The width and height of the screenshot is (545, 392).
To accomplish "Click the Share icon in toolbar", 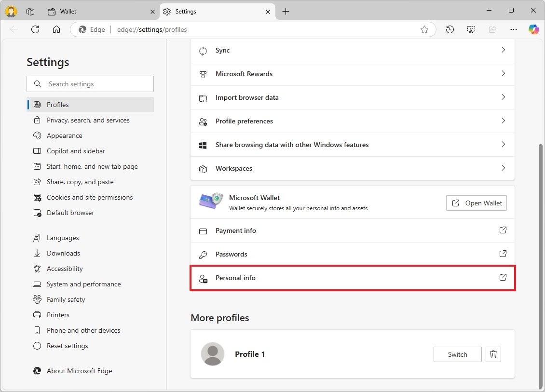I will 492,29.
